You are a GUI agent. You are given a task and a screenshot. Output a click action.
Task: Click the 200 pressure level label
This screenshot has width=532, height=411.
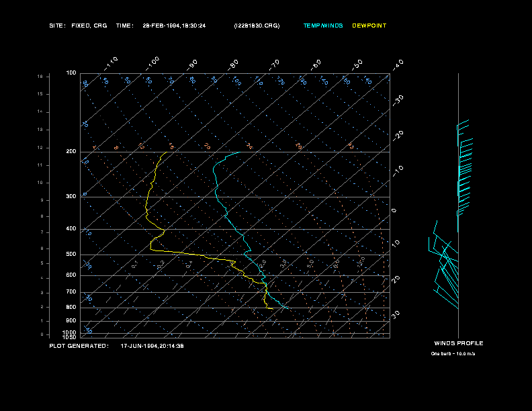pyautogui.click(x=71, y=152)
